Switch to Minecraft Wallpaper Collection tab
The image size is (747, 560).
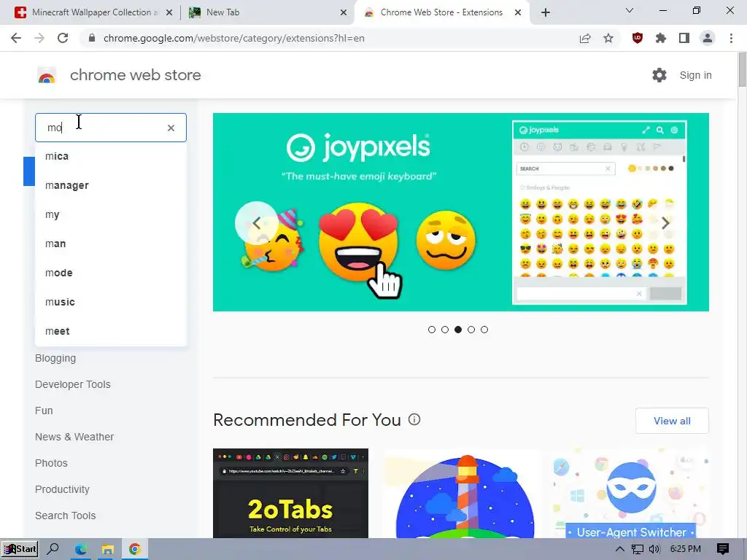(x=95, y=12)
